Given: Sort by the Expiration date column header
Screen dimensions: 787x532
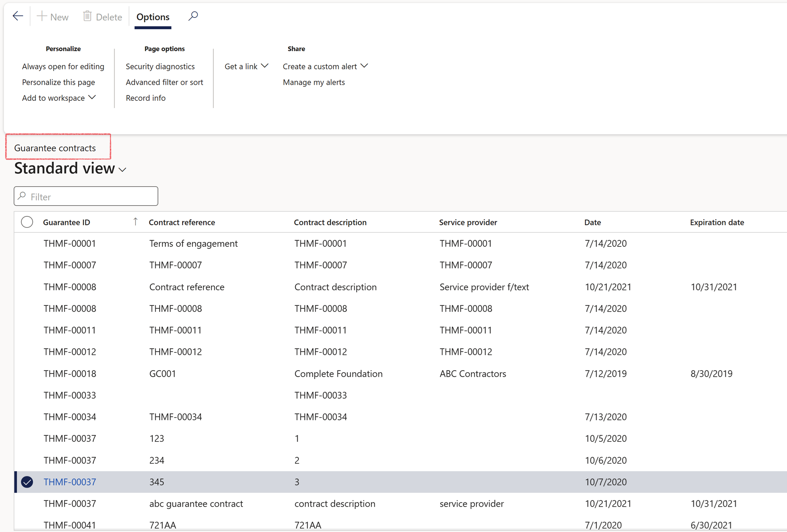Looking at the screenshot, I should pos(717,222).
